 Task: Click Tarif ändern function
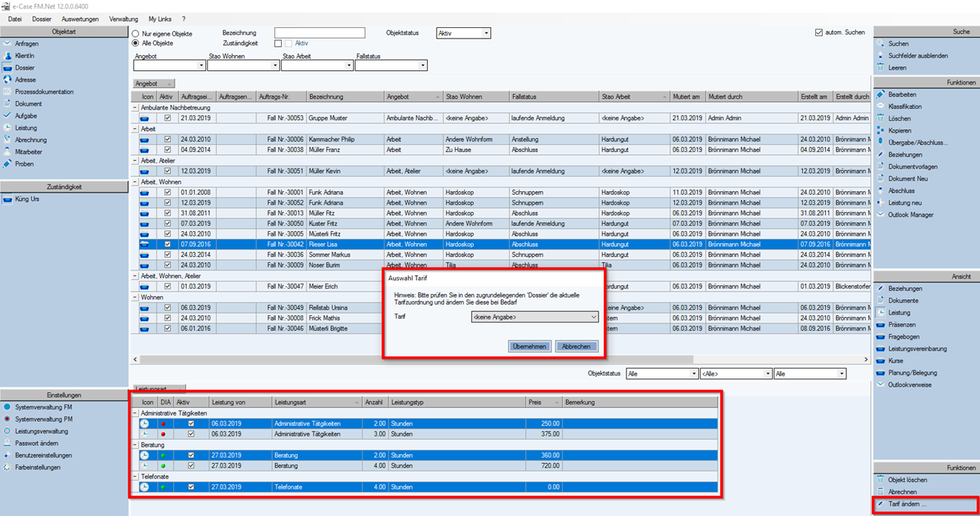pyautogui.click(x=907, y=504)
